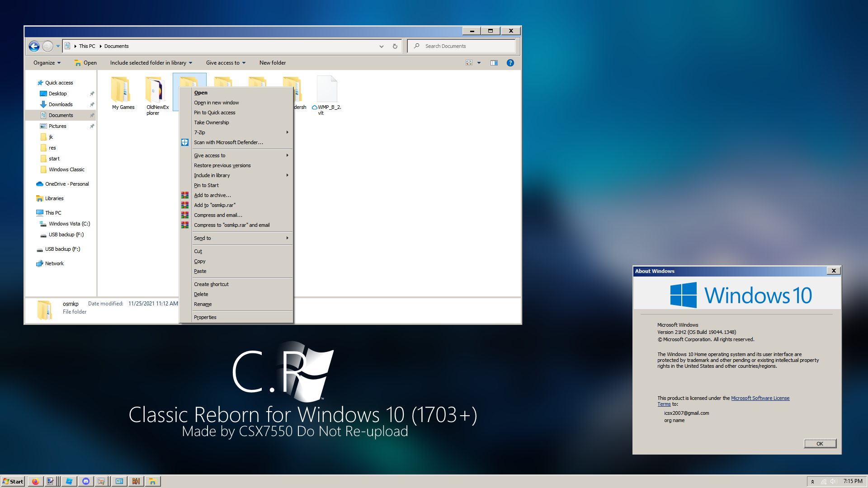Click inside the Search Documents field
Viewport: 868px width, 488px height.
coord(461,46)
